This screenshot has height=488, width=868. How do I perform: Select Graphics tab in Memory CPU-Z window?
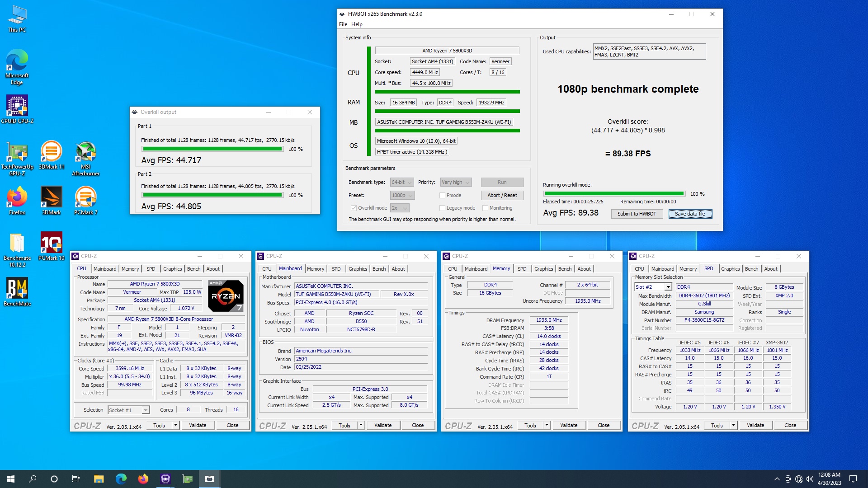(x=543, y=269)
